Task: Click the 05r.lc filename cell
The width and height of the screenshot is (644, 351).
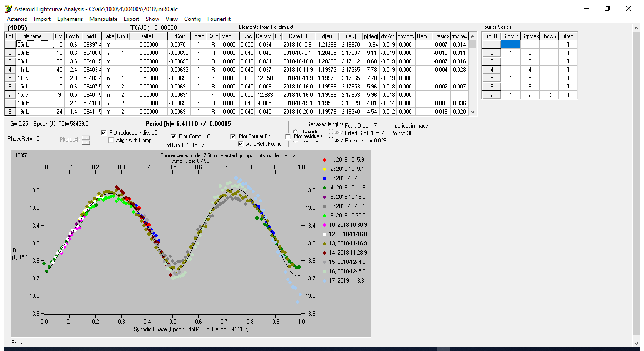Action: [x=34, y=45]
